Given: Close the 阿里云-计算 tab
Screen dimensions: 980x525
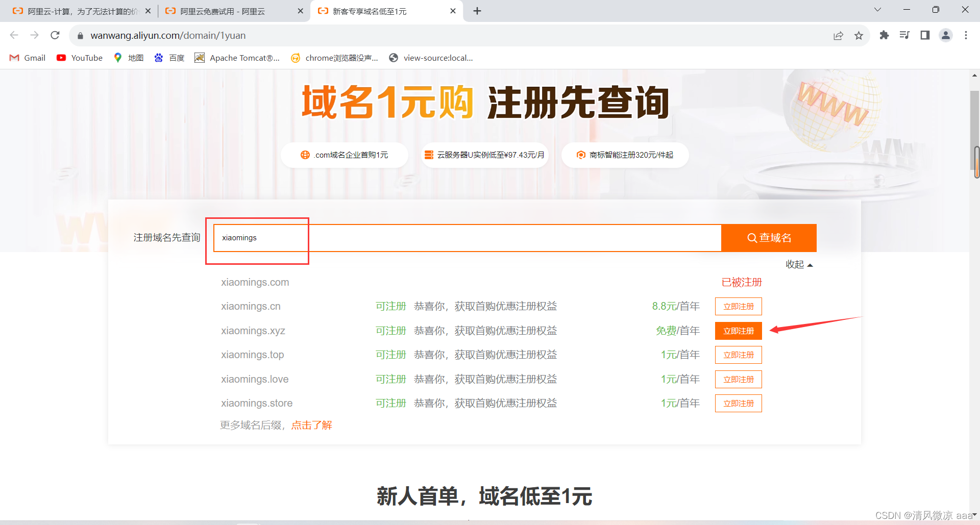Looking at the screenshot, I should point(148,11).
